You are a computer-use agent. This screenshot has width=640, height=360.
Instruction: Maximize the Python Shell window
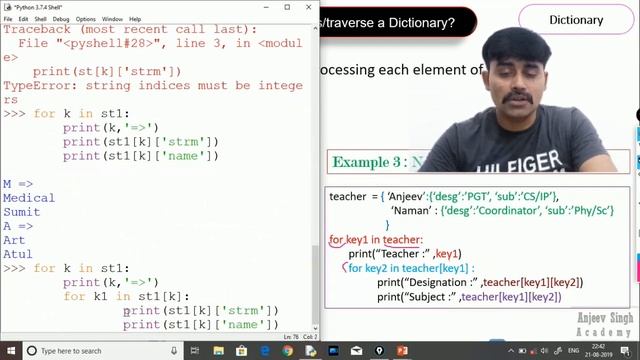[x=287, y=7]
